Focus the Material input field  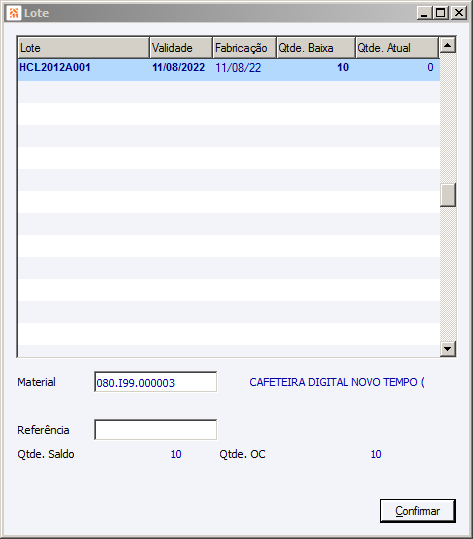pyautogui.click(x=155, y=382)
